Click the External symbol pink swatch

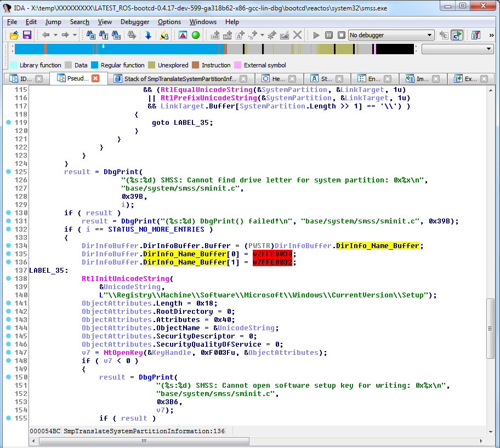click(237, 65)
